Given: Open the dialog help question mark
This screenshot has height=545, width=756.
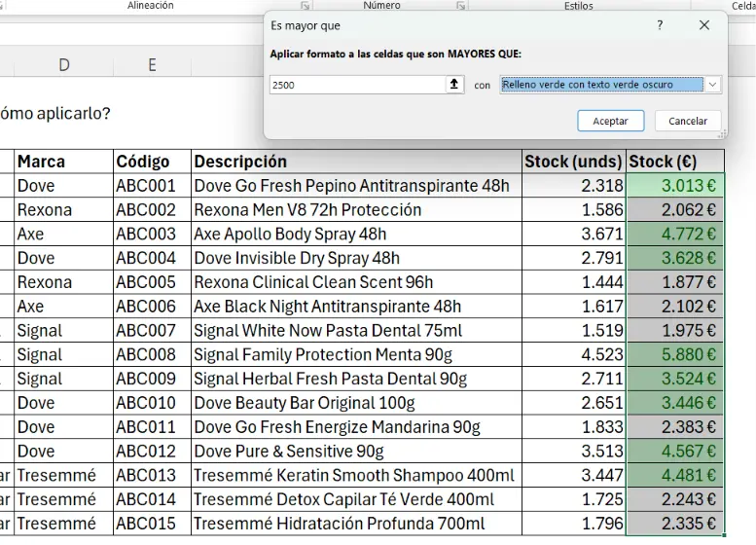Looking at the screenshot, I should [x=660, y=25].
